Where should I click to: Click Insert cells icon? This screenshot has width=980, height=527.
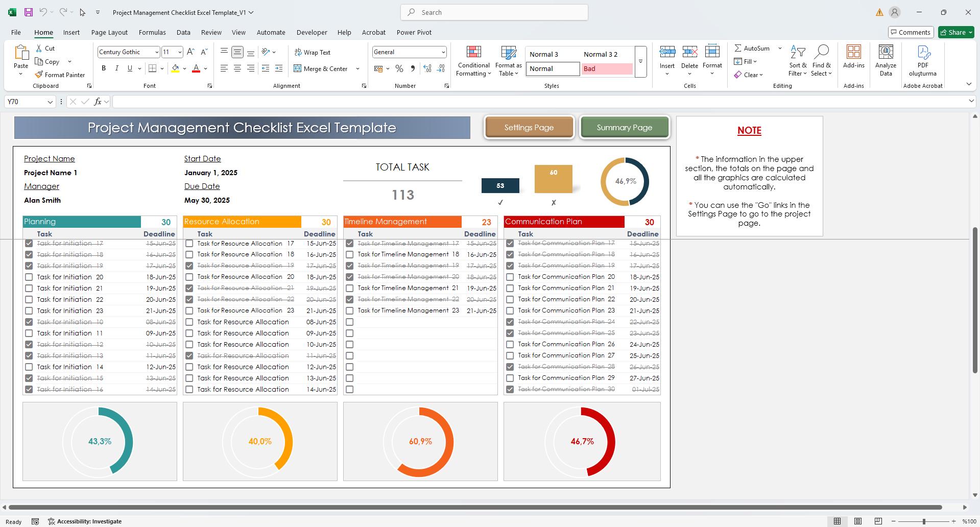667,52
